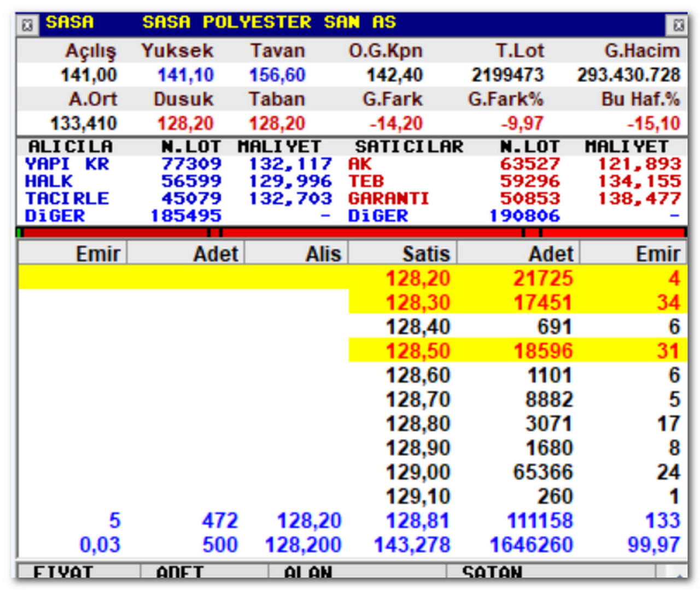This screenshot has width=700, height=590.
Task: Click the A.Ort value 133,410
Action: [84, 123]
